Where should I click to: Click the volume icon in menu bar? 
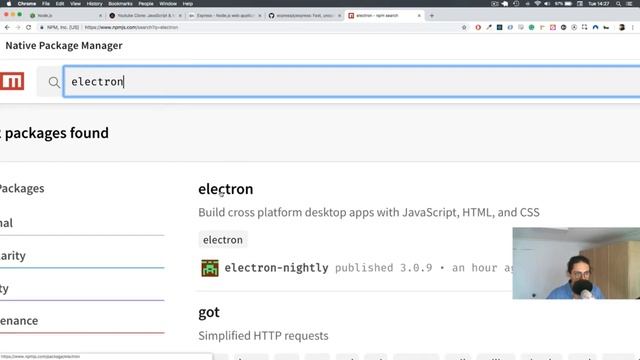tap(547, 4)
